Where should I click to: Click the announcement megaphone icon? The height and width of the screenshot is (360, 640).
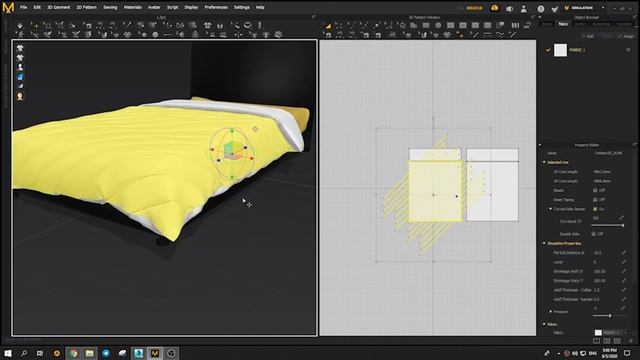[x=509, y=8]
